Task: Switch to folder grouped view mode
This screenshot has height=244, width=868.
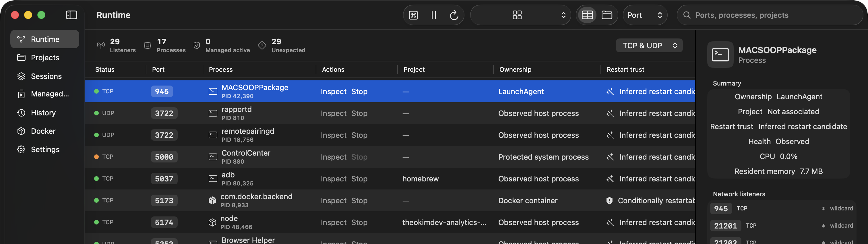Action: click(x=607, y=15)
